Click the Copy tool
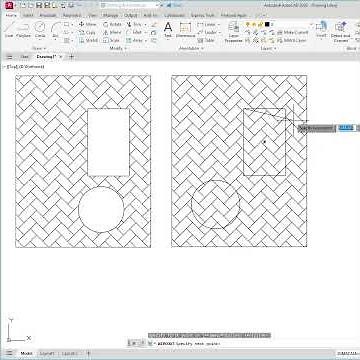Image resolution: width=360 pixels, height=360 pixels. point(87,32)
